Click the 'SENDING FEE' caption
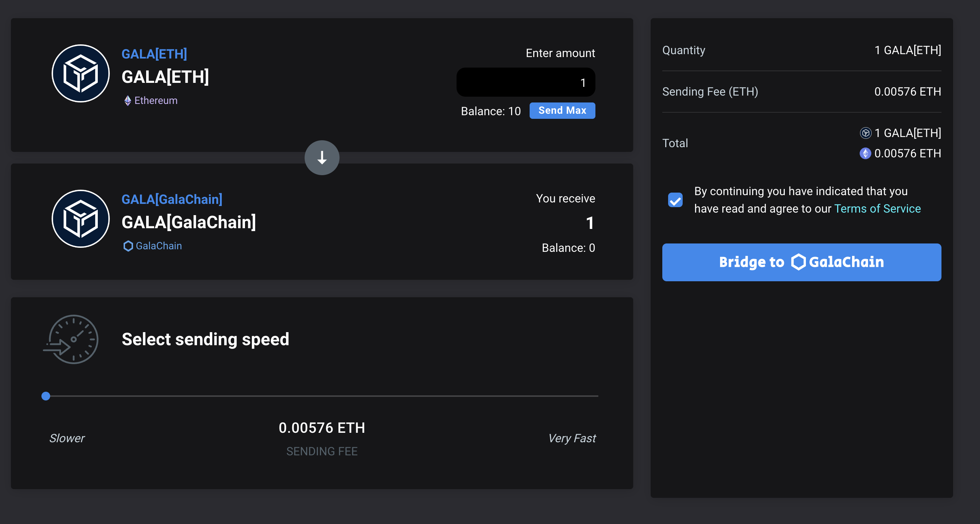Image resolution: width=980 pixels, height=524 pixels. tap(322, 451)
